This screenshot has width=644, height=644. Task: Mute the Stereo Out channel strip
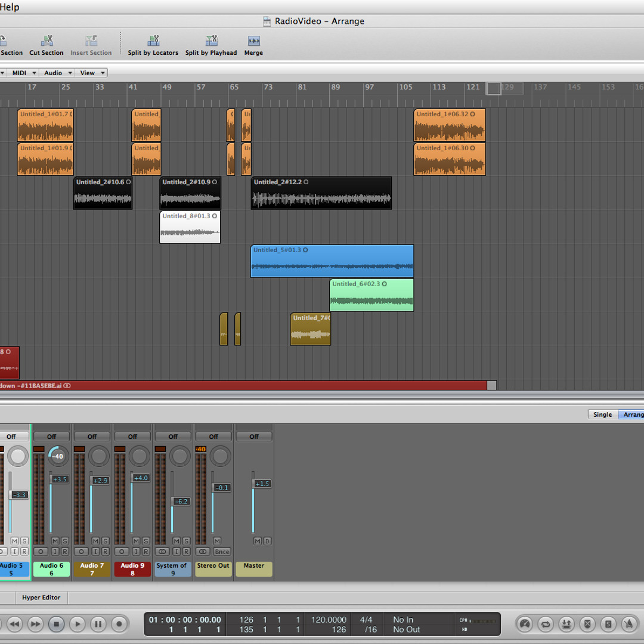[217, 541]
